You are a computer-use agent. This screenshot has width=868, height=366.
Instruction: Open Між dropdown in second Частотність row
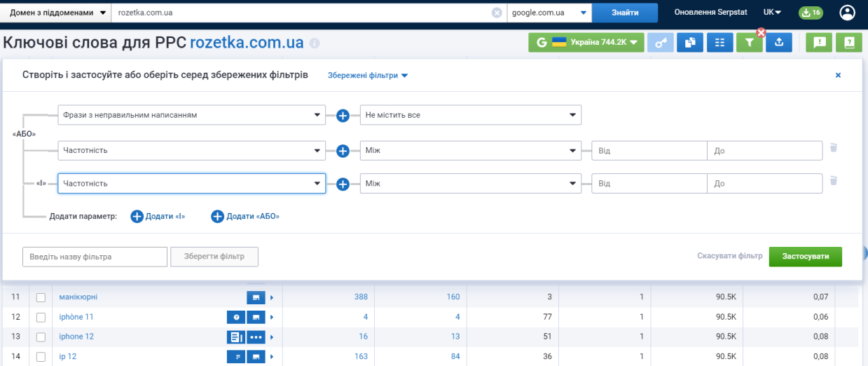tap(470, 184)
